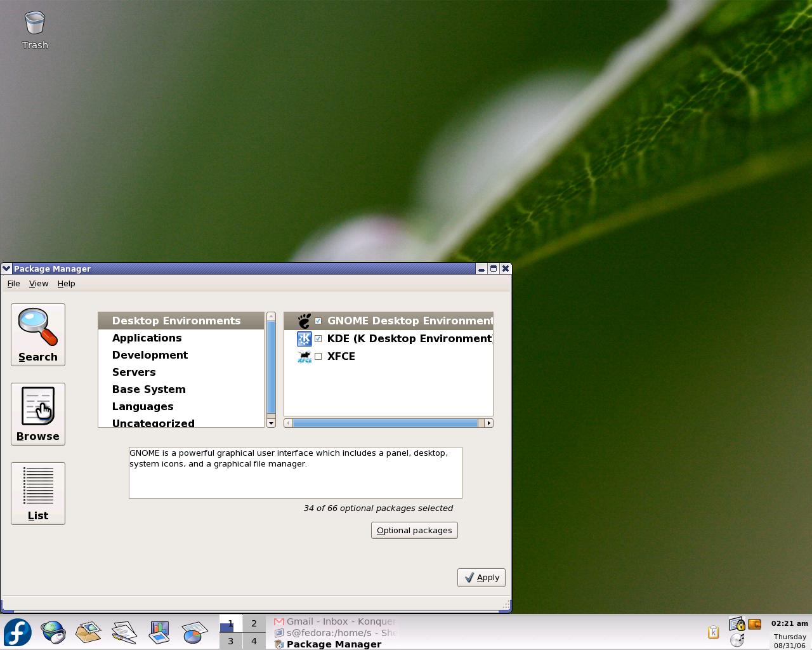Switch to Gmail Inbox Konqueror task
812x650 pixels.
[336, 621]
